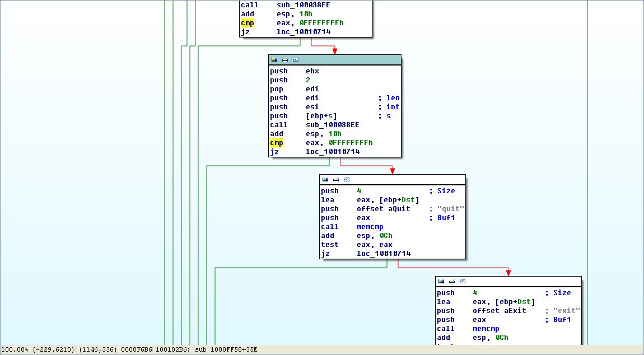Viewport: 644px width, 355px height.
Task: Click the highlighted "cmp" line in the topmost block
Action: point(292,23)
